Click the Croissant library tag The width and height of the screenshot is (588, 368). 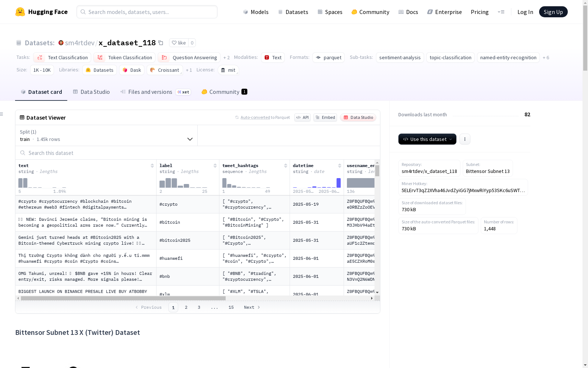165,70
